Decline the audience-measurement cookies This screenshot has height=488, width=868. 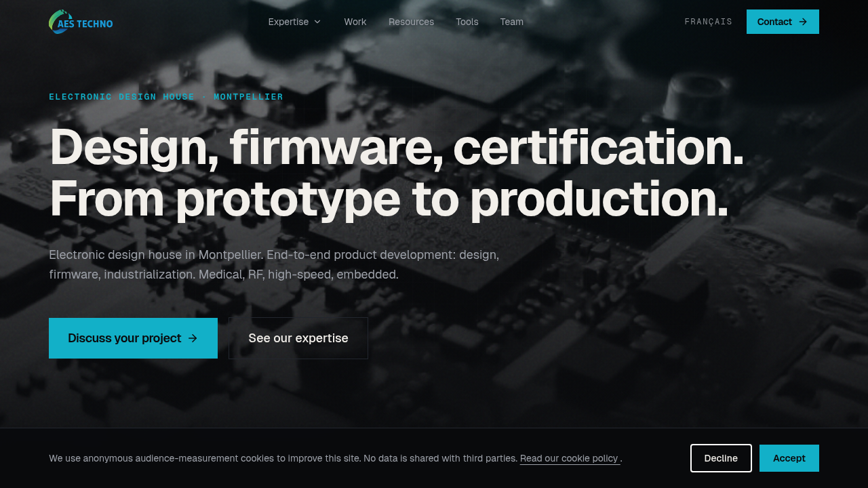tap(721, 458)
